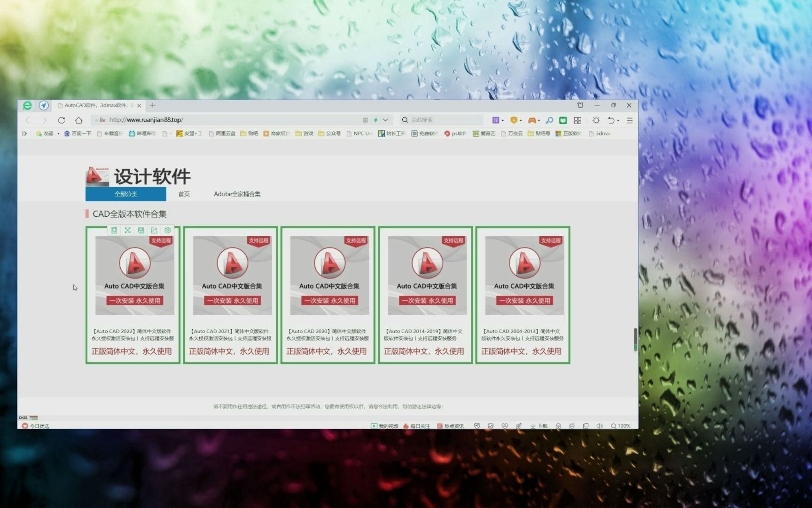The width and height of the screenshot is (812, 508).
Task: Expand the purple extension dropdown arrow
Action: [502, 120]
